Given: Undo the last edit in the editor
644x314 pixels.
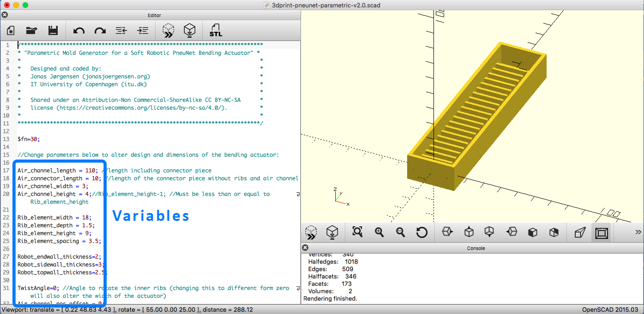Looking at the screenshot, I should point(79,31).
